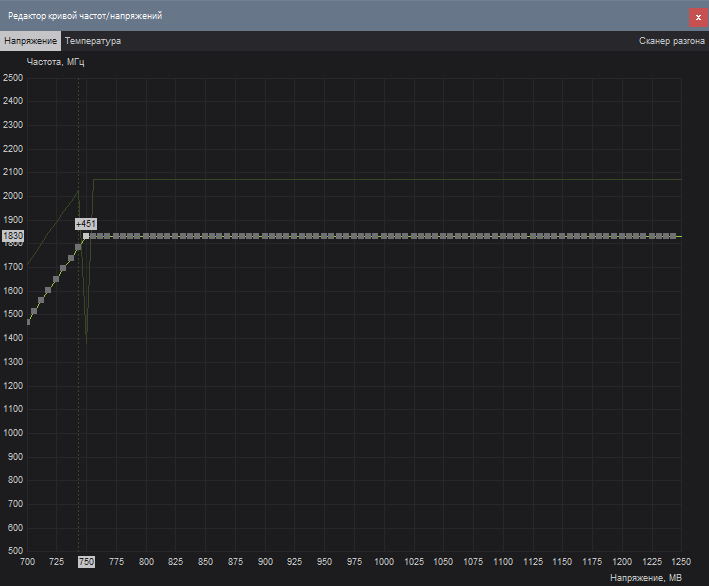Click the 1000 frequency axis label
Screen dimensions: 709x586
[13, 433]
